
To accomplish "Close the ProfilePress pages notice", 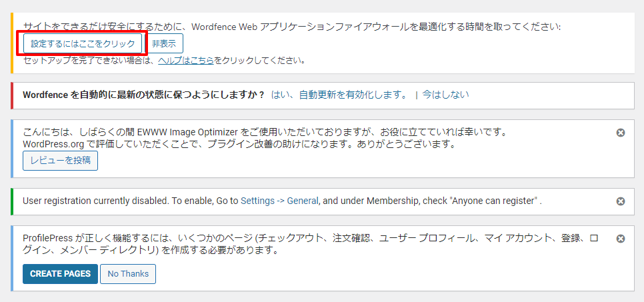I will click(x=621, y=239).
